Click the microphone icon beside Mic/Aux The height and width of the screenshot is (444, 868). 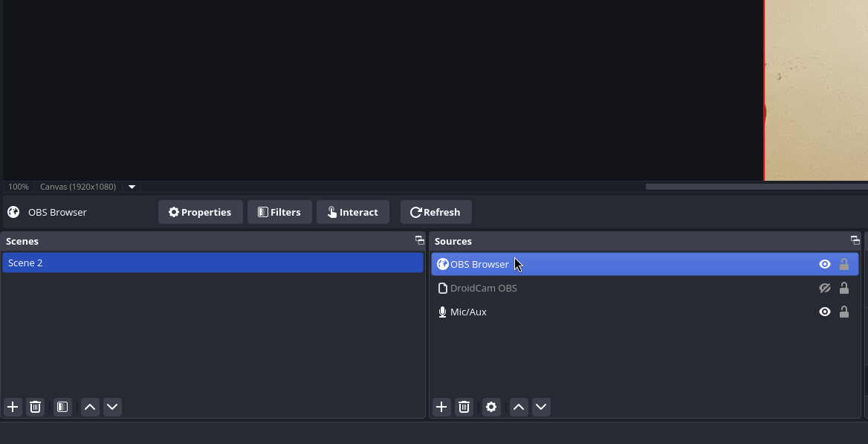442,312
